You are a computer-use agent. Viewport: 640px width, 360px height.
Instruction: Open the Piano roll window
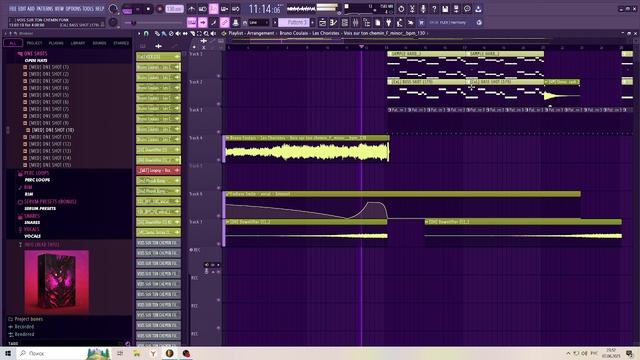point(334,22)
